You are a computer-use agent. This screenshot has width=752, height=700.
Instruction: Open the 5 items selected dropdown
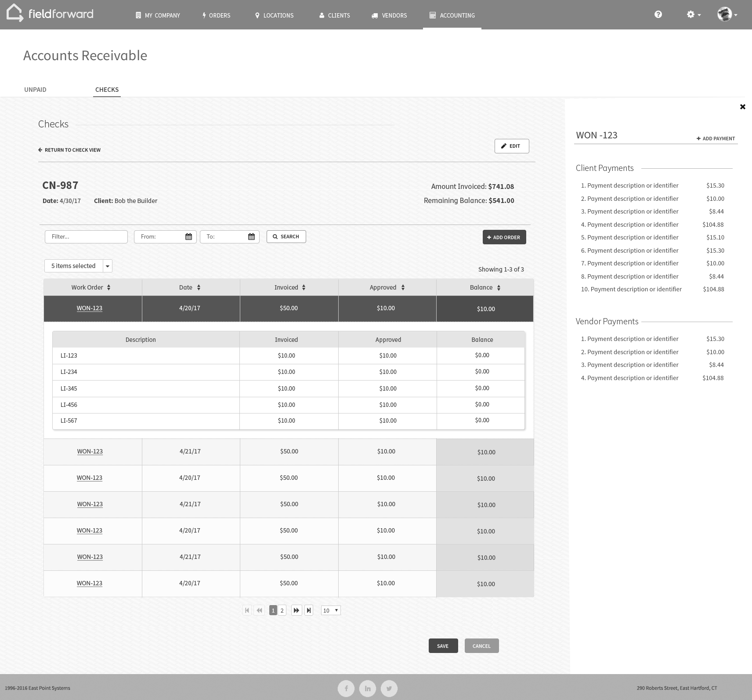(x=108, y=265)
